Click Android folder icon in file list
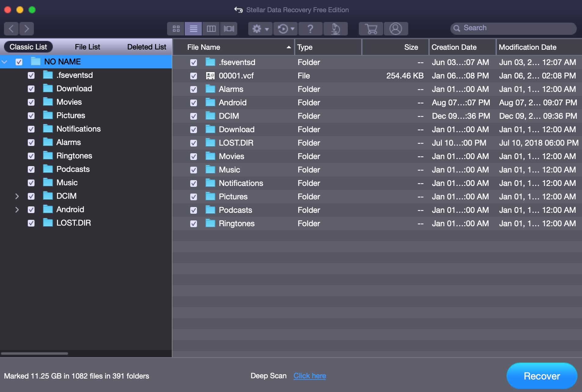This screenshot has height=392, width=582. pyautogui.click(x=210, y=102)
